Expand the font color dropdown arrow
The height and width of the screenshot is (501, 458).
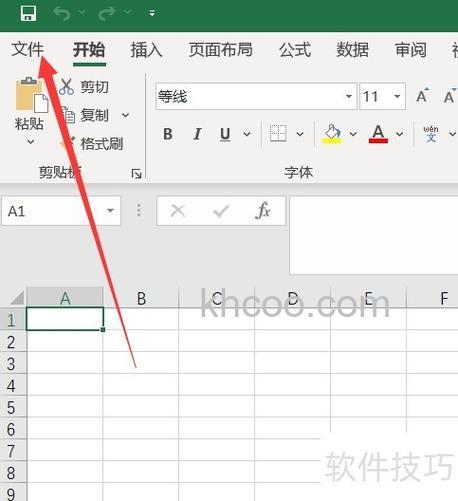399,134
